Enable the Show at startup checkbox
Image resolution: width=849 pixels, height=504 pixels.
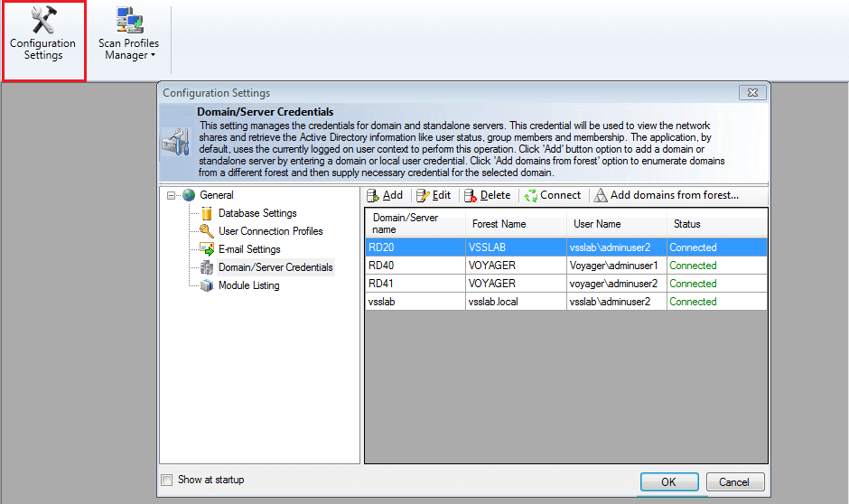point(166,481)
